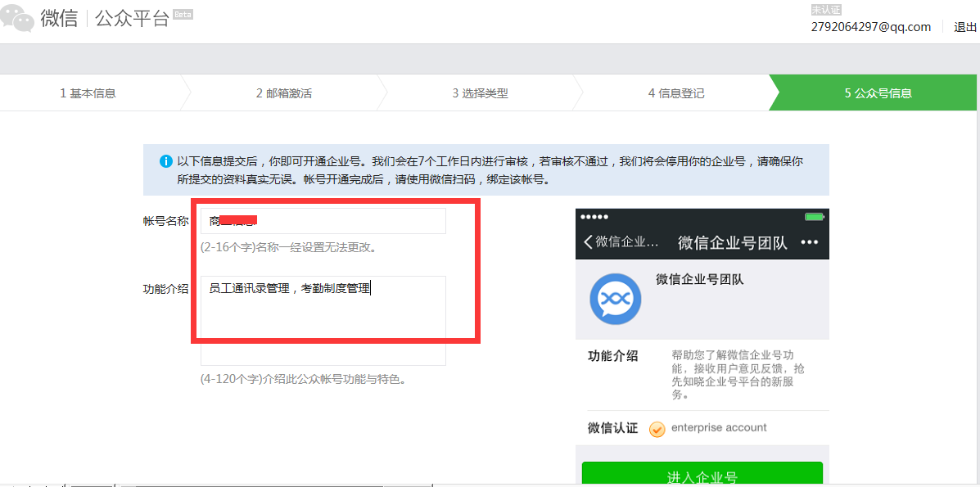Focus the 功能介绍 text area
This screenshot has height=487, width=980.
(323, 320)
